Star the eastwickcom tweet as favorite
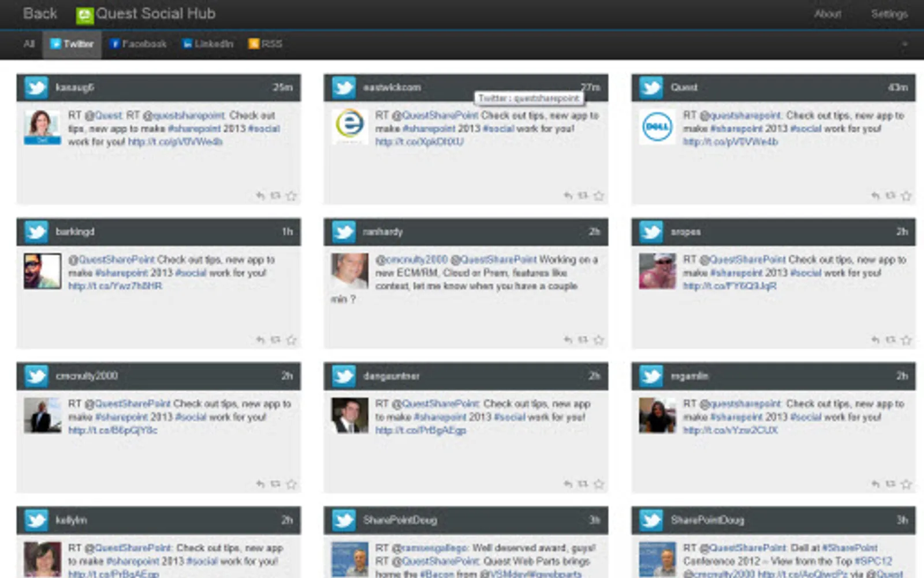 tap(598, 196)
